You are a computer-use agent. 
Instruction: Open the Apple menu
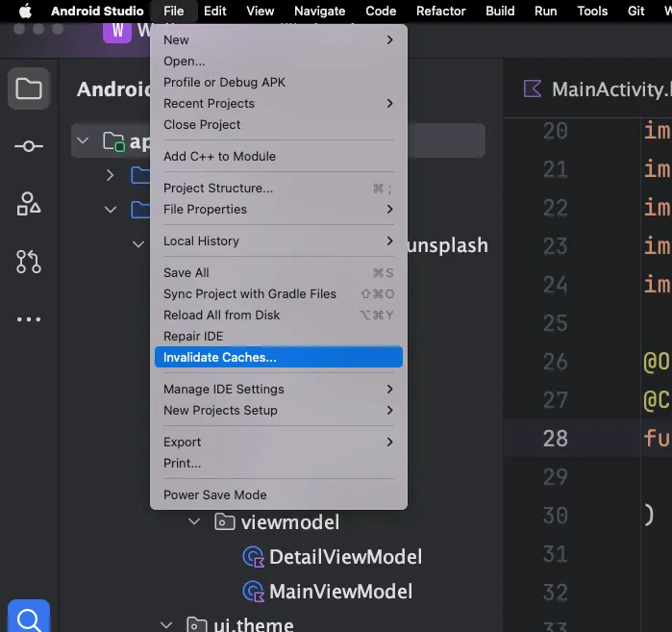26,12
